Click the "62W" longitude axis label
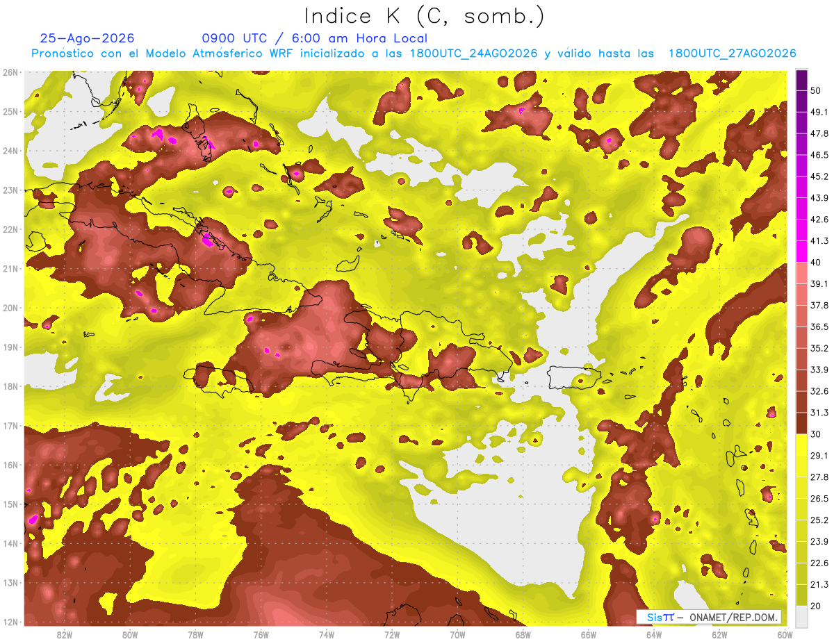The height and width of the screenshot is (644, 834). tap(719, 635)
